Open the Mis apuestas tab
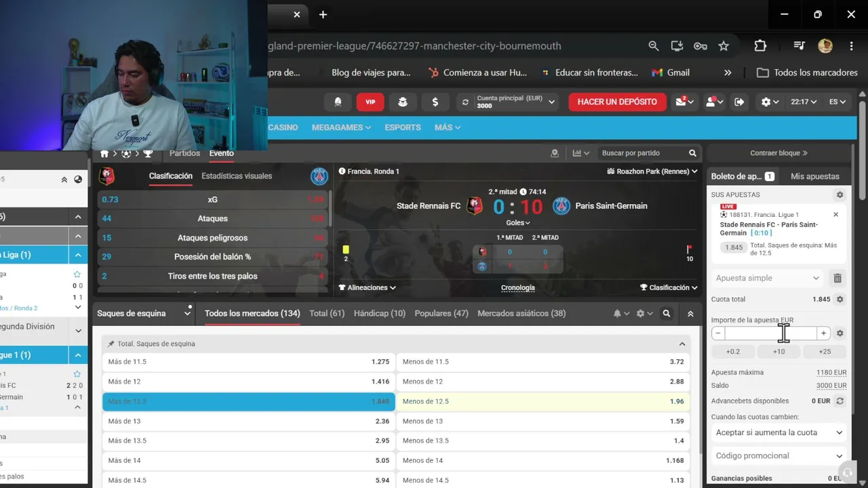The height and width of the screenshot is (488, 868). pos(815,176)
